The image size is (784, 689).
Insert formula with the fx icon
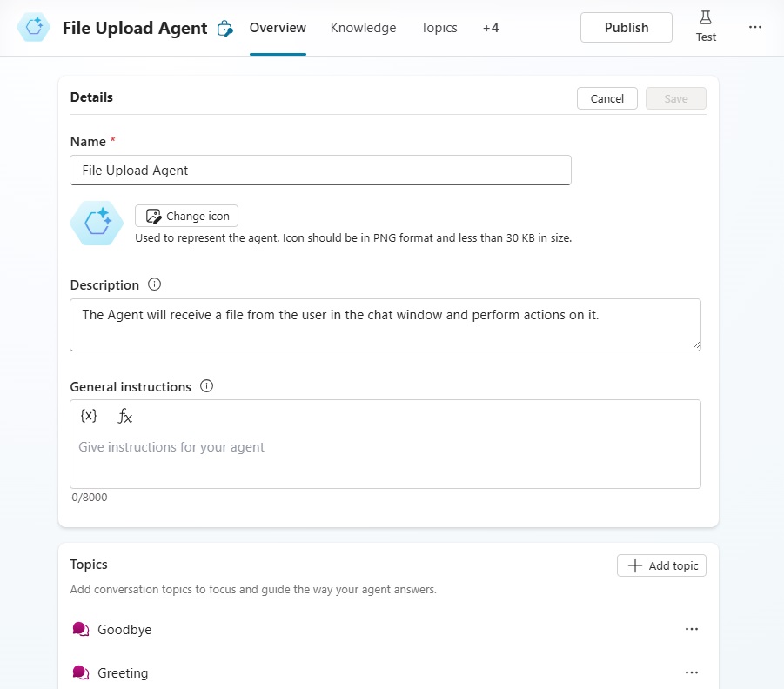click(x=125, y=416)
